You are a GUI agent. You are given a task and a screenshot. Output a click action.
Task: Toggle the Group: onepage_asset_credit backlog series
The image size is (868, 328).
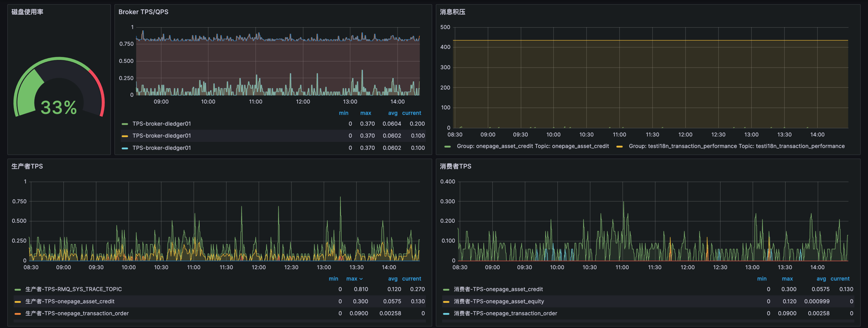tap(533, 146)
